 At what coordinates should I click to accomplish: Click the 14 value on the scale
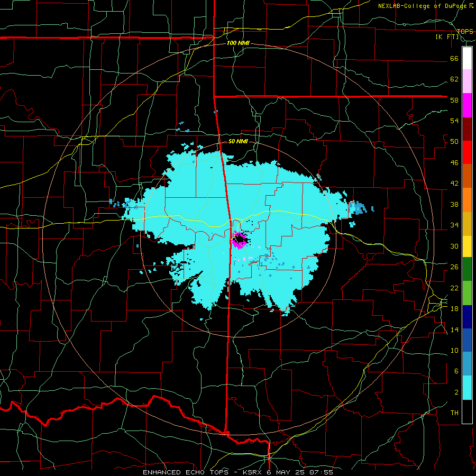(454, 329)
